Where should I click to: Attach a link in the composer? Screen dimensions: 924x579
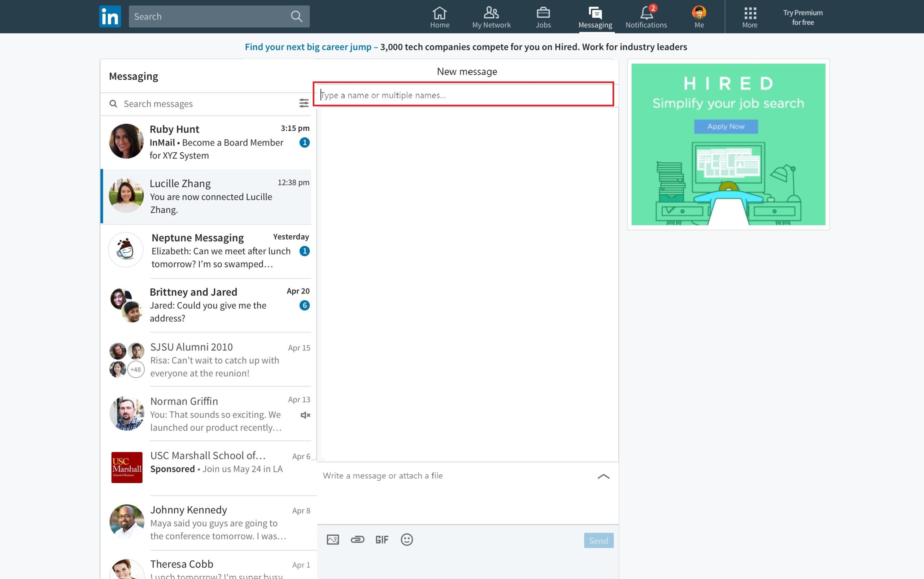click(357, 539)
